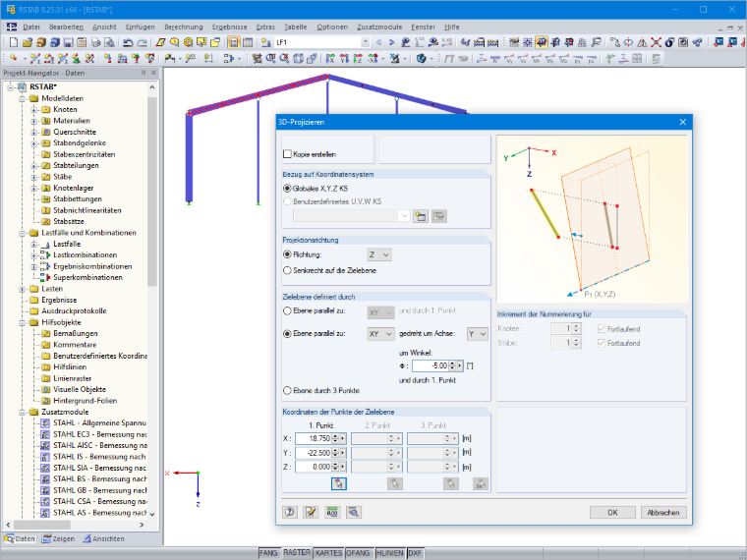Open the Berechnung menu
Screen dimensions: 747x560
click(184, 28)
